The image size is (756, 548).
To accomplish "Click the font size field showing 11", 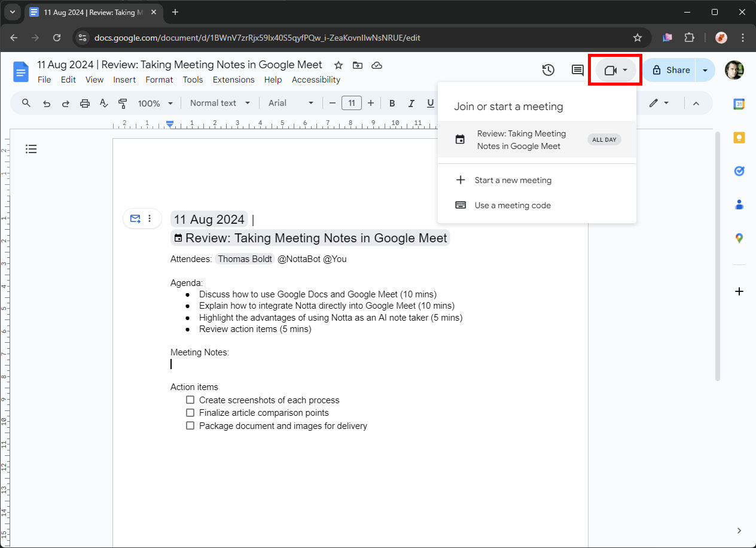I will pyautogui.click(x=352, y=103).
